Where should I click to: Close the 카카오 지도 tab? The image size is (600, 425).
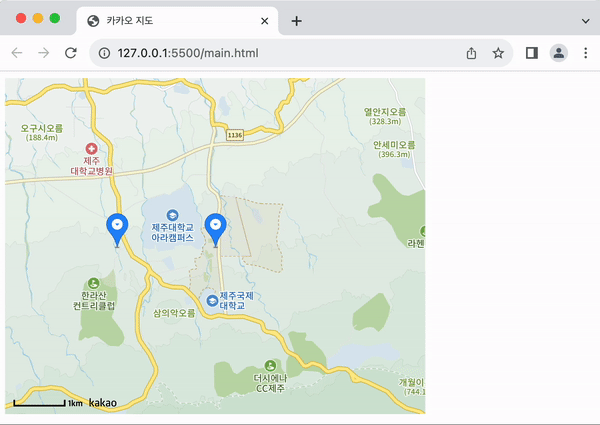(x=264, y=21)
